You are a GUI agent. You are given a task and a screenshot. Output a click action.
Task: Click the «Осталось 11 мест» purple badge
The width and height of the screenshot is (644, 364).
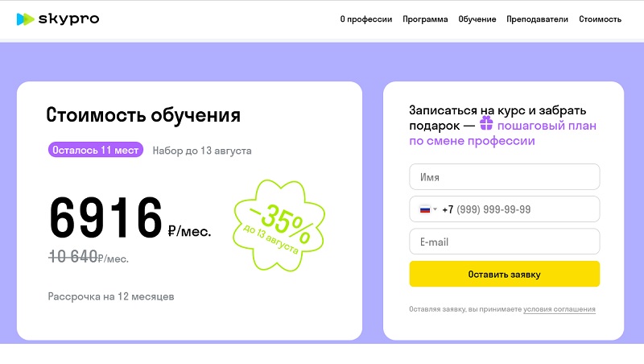(x=96, y=150)
